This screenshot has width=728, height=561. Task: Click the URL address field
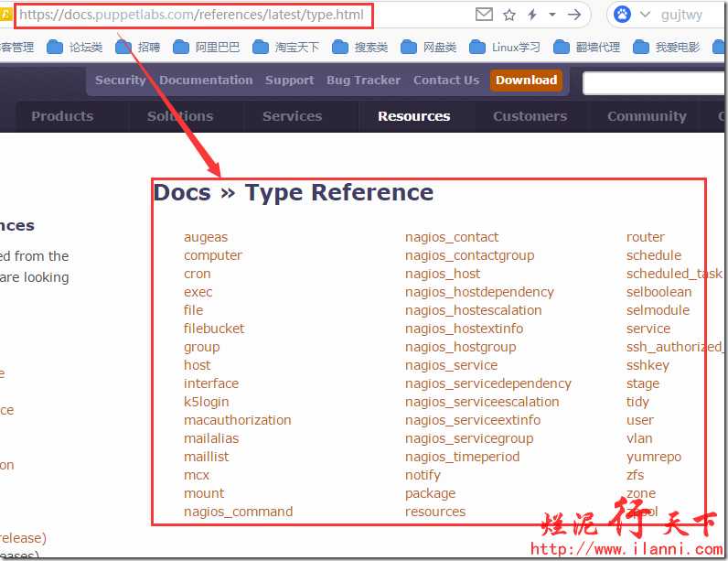(192, 15)
